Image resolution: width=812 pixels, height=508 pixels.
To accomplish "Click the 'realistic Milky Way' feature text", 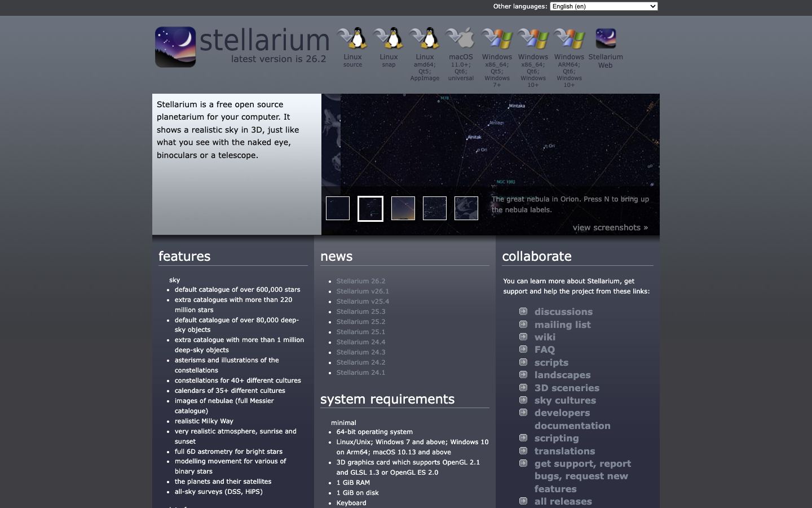I will (204, 421).
